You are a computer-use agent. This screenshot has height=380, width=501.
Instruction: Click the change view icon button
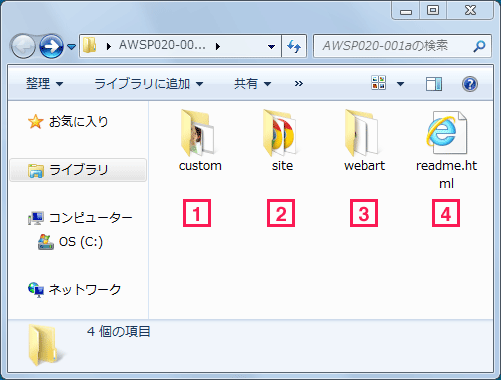point(378,83)
